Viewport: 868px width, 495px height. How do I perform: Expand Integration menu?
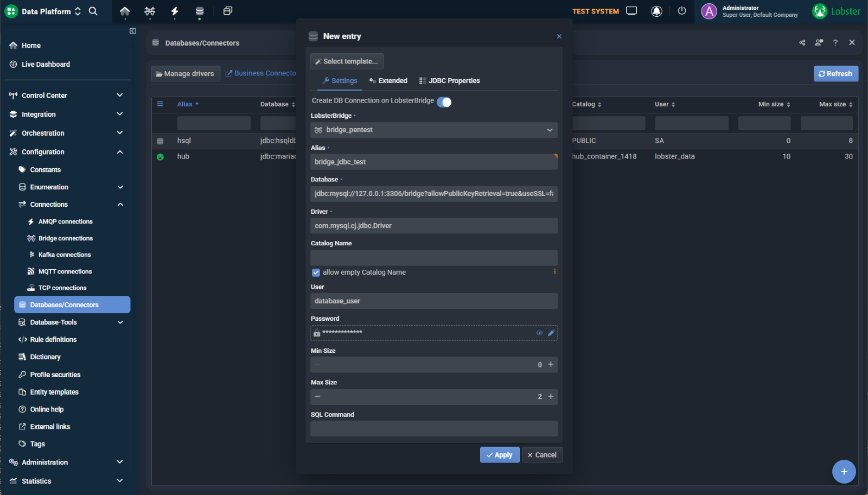pos(66,115)
